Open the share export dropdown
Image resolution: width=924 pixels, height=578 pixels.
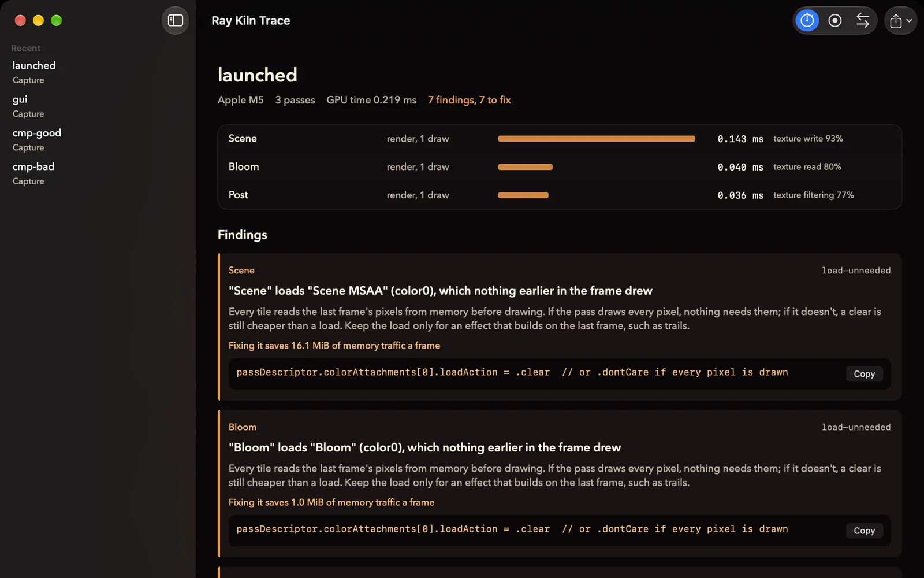click(x=900, y=21)
